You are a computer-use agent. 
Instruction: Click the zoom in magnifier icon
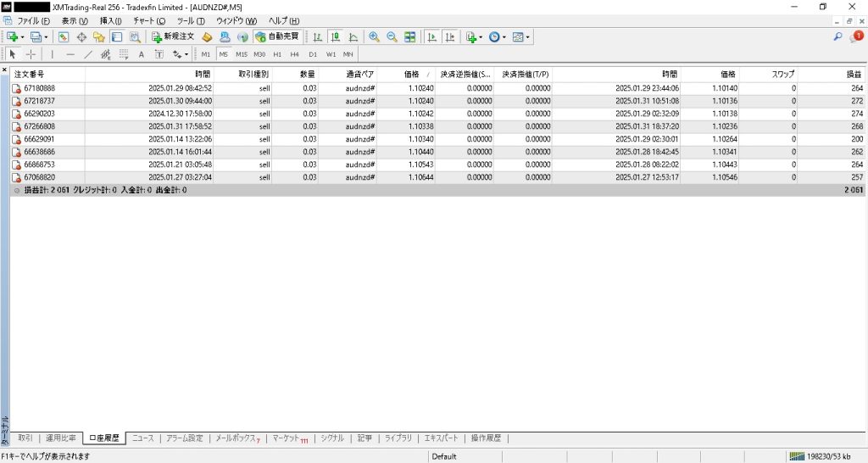coord(374,37)
